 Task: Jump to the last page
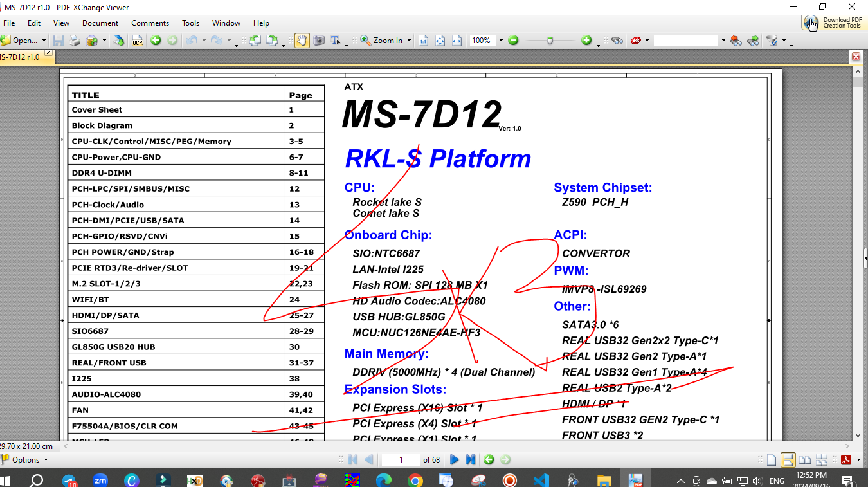pos(471,459)
